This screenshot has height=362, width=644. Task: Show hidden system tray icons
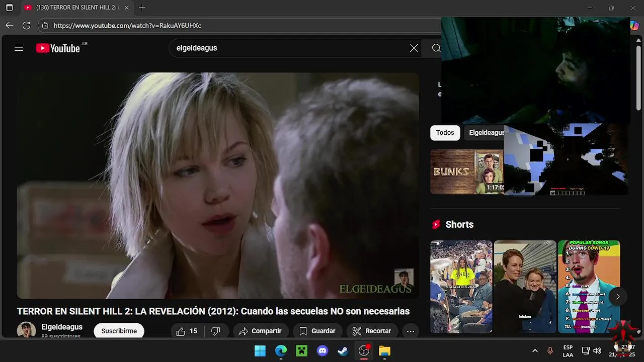click(535, 351)
